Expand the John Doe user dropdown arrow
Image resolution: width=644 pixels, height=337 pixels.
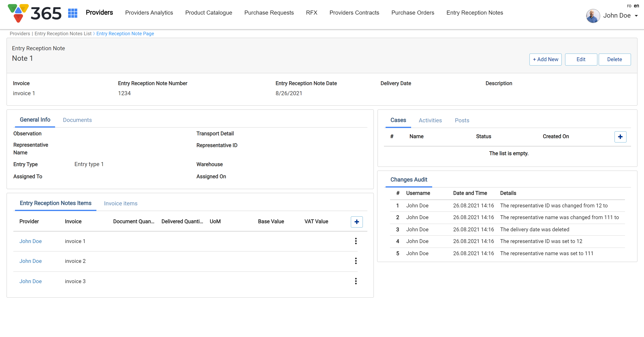(x=636, y=16)
